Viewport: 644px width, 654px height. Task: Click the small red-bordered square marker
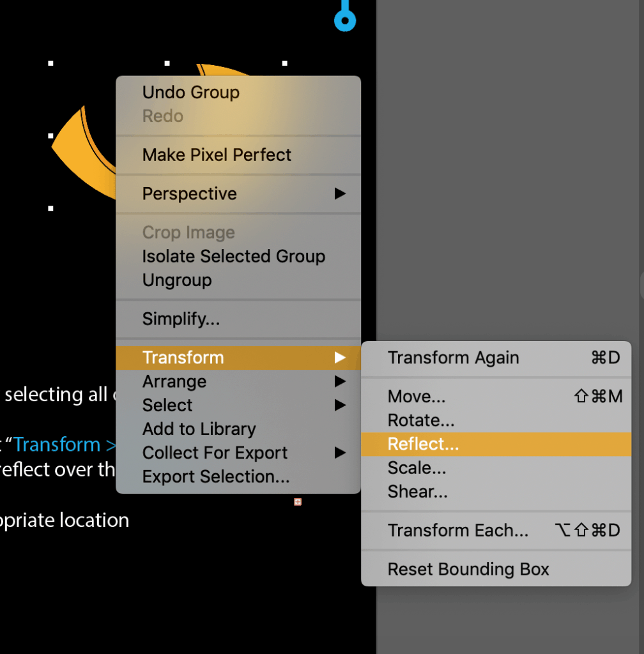point(297,502)
